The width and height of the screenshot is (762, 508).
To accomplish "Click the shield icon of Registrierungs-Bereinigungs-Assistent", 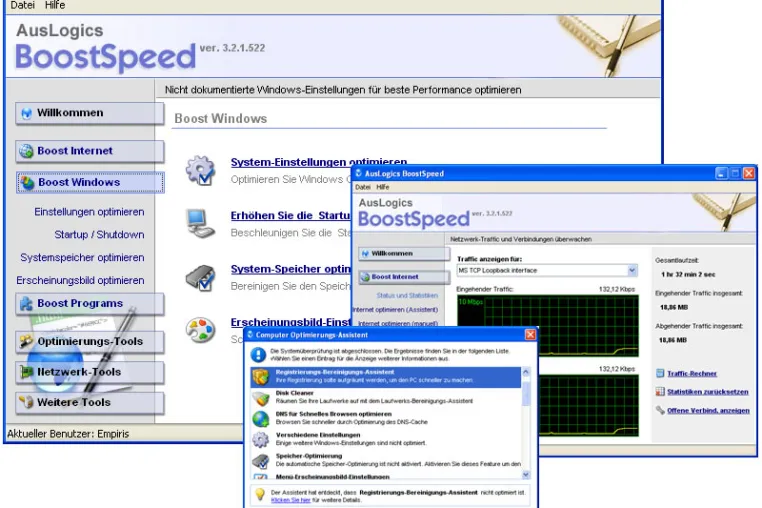I will click(260, 377).
